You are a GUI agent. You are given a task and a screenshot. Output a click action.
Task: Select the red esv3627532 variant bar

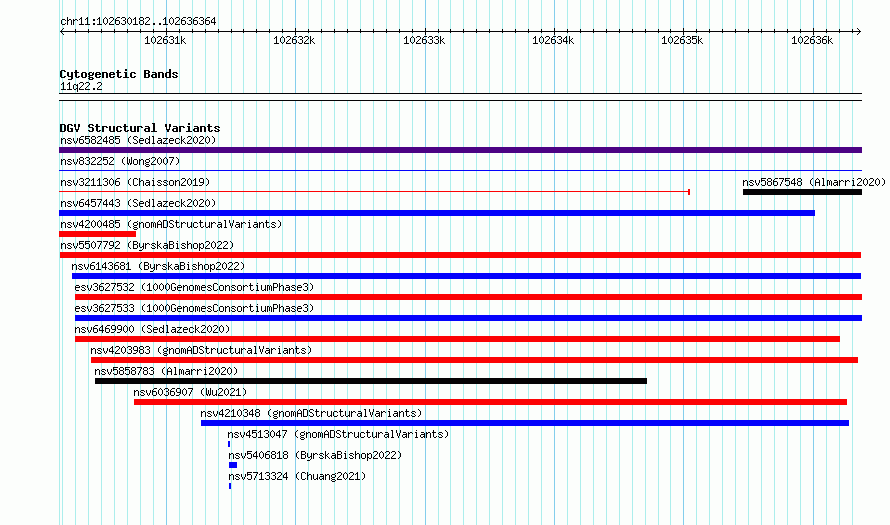tap(468, 297)
